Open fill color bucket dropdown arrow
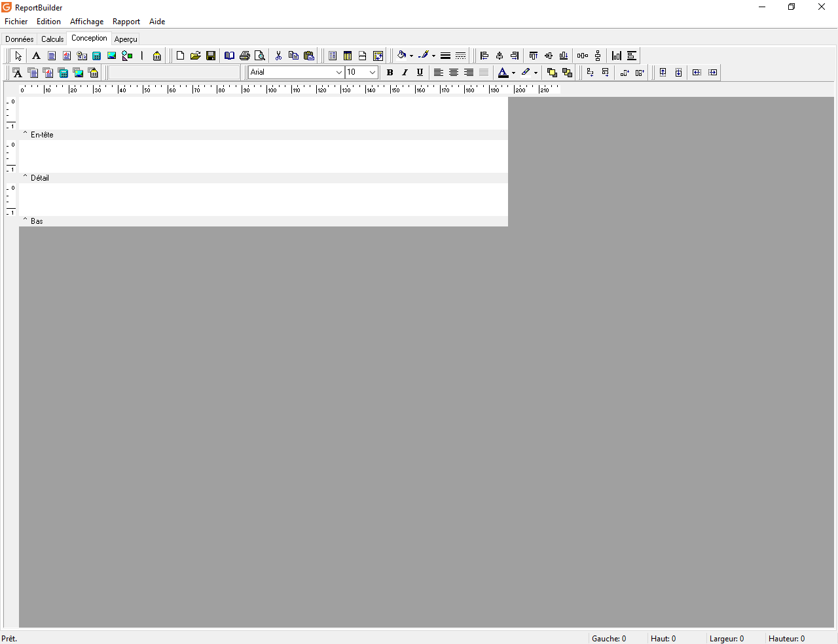 411,56
